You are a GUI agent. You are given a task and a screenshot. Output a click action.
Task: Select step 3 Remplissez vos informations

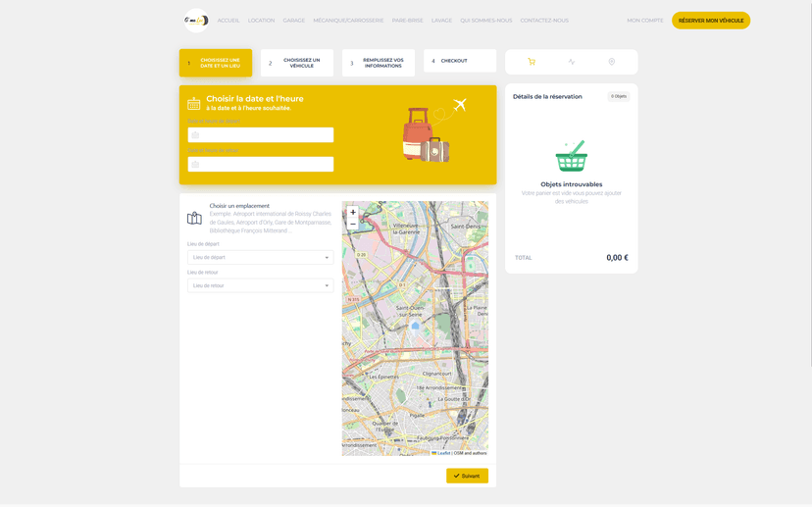pos(379,63)
